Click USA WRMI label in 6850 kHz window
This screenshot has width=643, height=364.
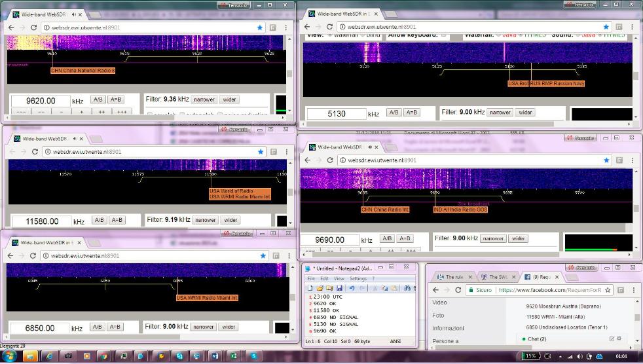coord(207,298)
